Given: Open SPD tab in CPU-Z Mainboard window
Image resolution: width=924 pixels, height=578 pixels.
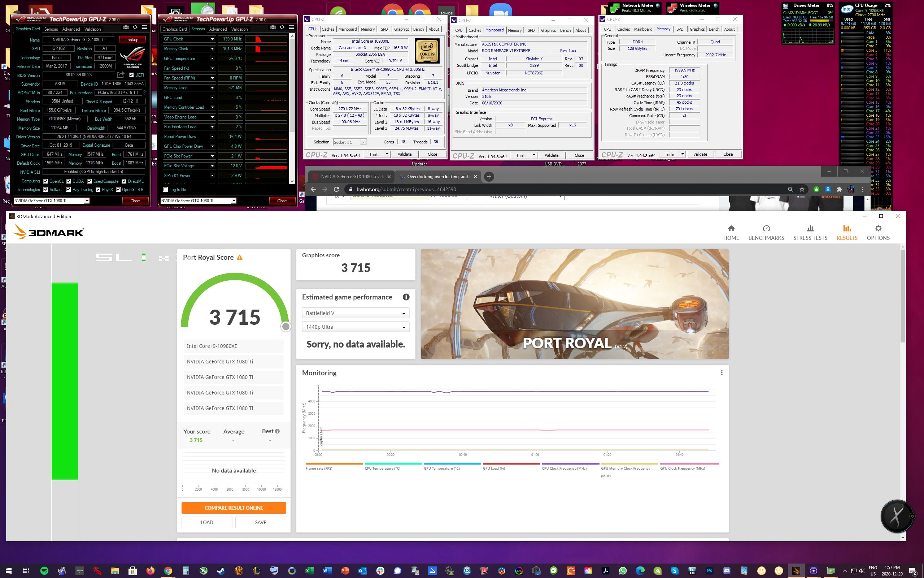Looking at the screenshot, I should 531,30.
